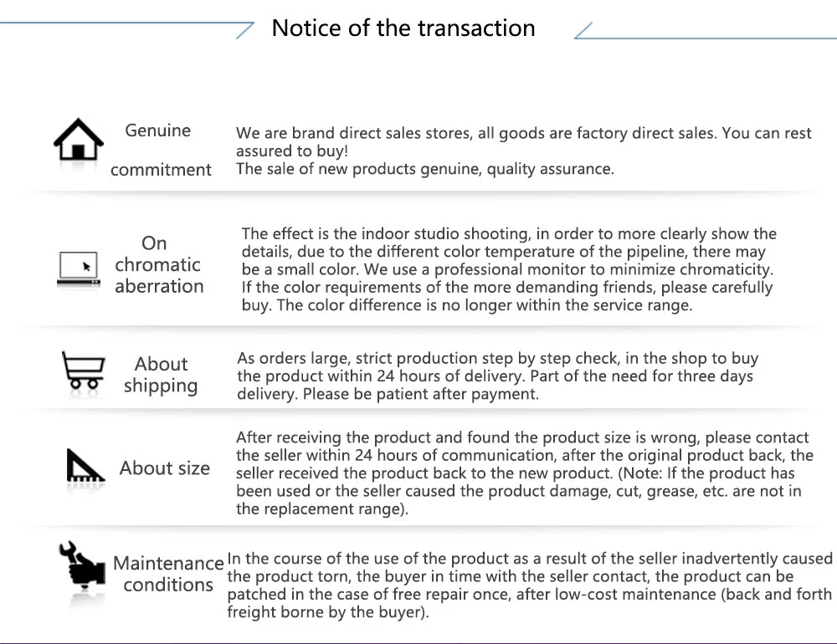Click the freight borne by the buyer text

(x=328, y=612)
